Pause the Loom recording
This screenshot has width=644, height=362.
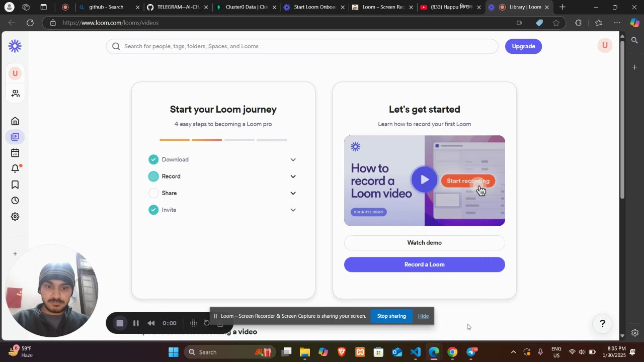(x=136, y=323)
